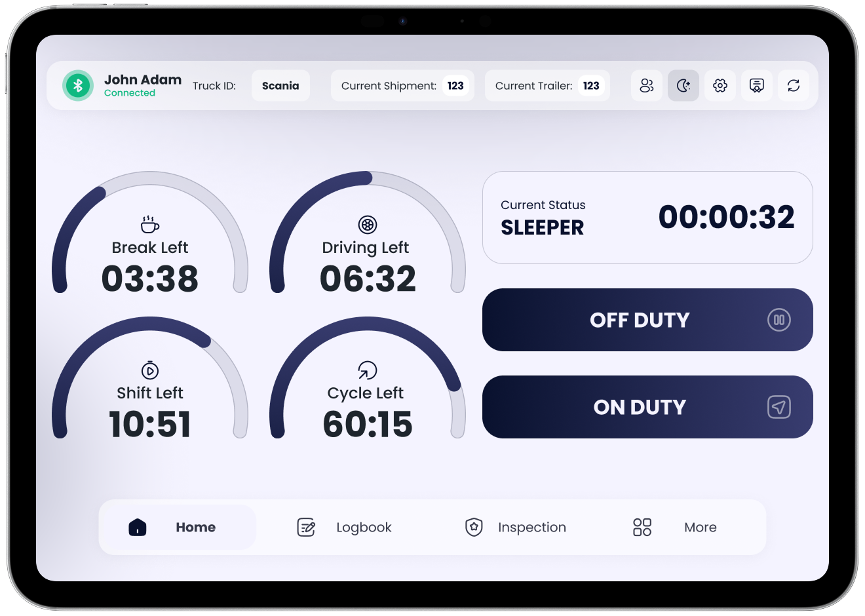Select the Scania truck ID field
Image resolution: width=865 pixels, height=616 pixels.
(280, 85)
